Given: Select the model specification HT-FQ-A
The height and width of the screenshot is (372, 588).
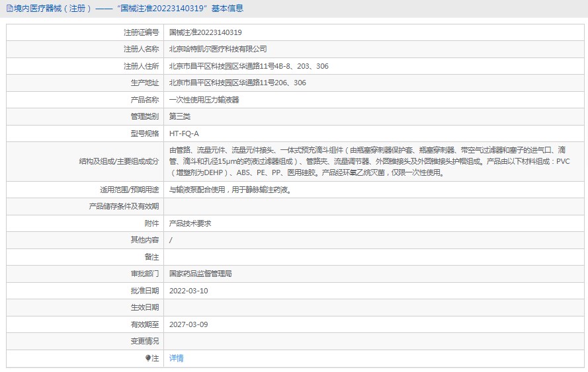Looking at the screenshot, I should [x=184, y=133].
